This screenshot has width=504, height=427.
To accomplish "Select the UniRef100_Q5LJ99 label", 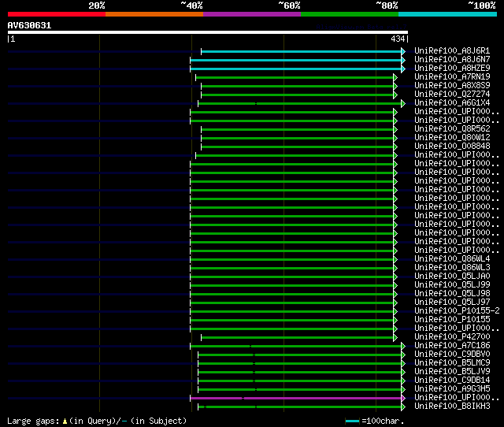I will [452, 285].
